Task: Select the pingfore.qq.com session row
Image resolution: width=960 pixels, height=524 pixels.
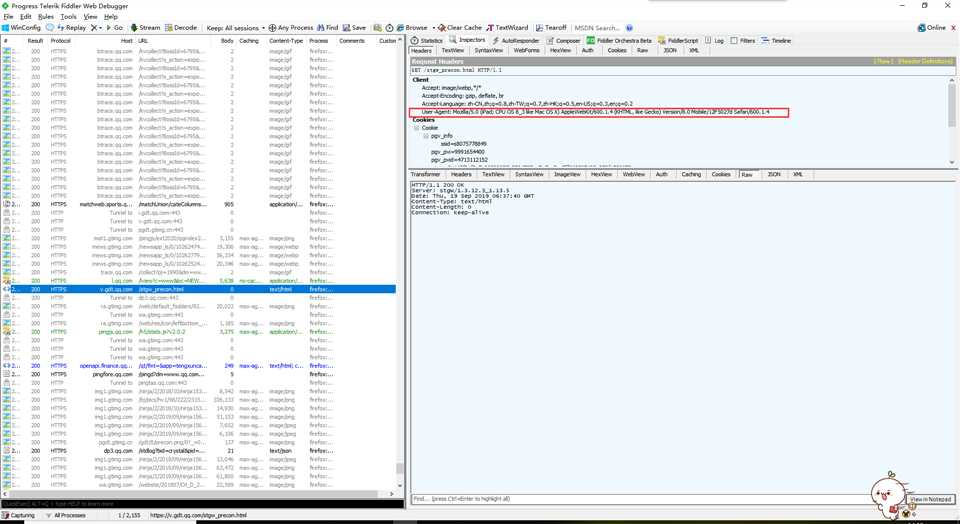Action: tap(198, 374)
